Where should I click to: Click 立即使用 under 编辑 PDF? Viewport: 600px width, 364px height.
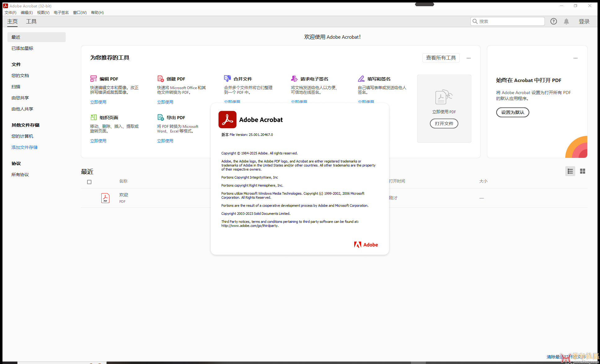[x=98, y=102]
